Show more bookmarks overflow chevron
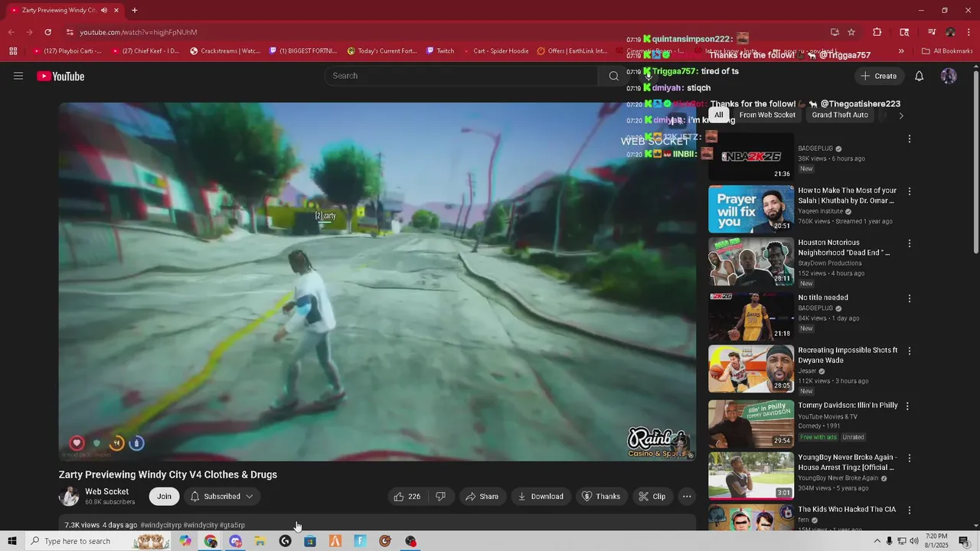This screenshot has width=980, height=551. 901,51
